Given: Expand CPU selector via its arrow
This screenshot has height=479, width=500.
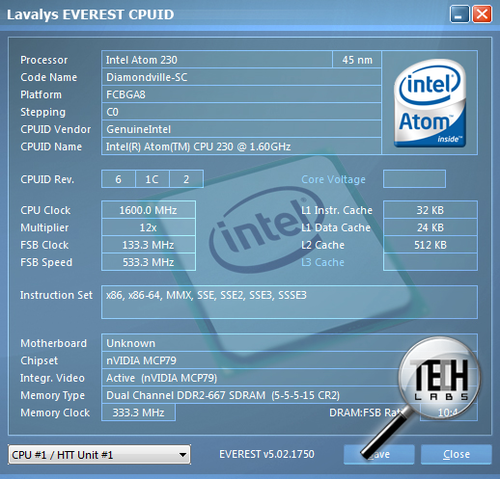Looking at the screenshot, I should click(182, 455).
